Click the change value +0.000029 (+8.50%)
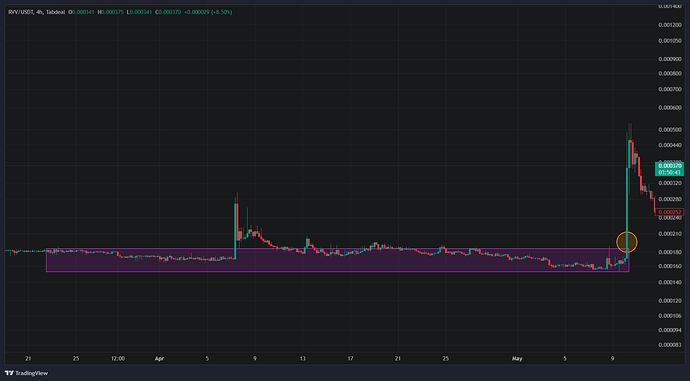The image size is (690, 381). (208, 12)
